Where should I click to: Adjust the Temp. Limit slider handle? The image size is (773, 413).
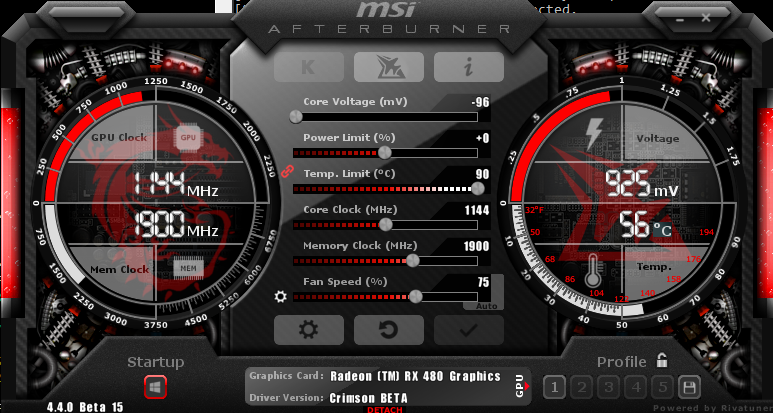478,188
